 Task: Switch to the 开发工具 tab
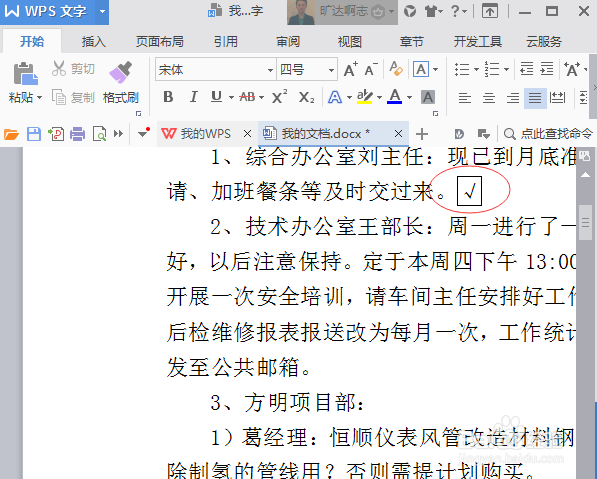coord(478,41)
